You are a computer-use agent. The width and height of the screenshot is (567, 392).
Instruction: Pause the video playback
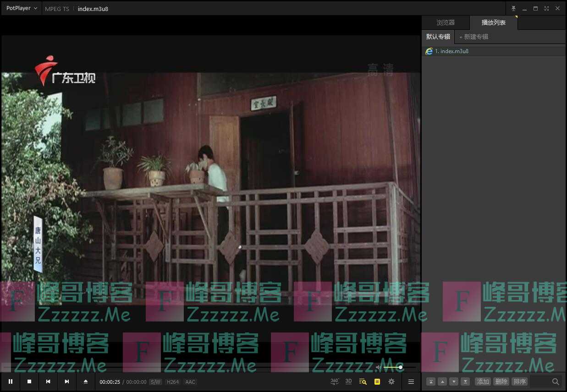(x=11, y=381)
